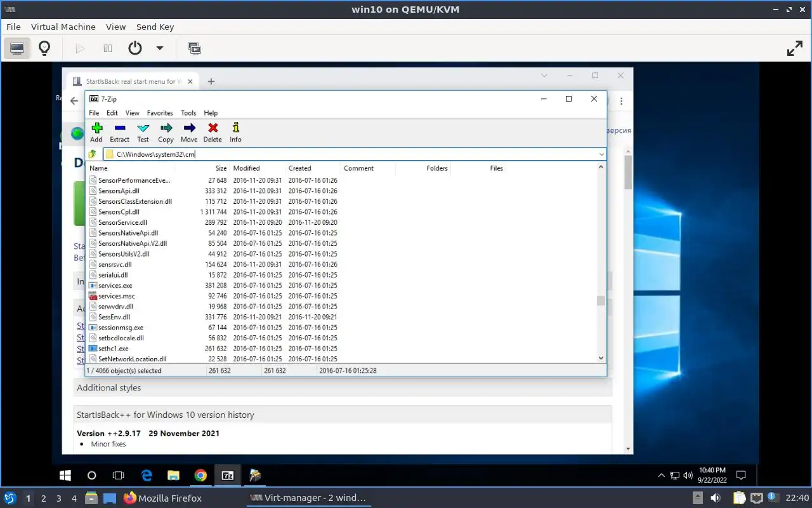Select the StartIsBack browser tab
The image size is (812, 508).
[x=133, y=81]
